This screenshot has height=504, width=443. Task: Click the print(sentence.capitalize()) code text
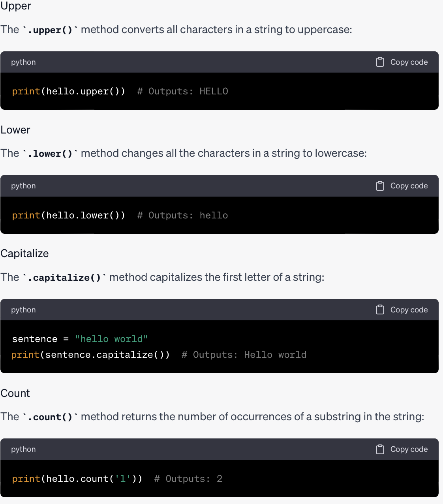click(x=90, y=355)
